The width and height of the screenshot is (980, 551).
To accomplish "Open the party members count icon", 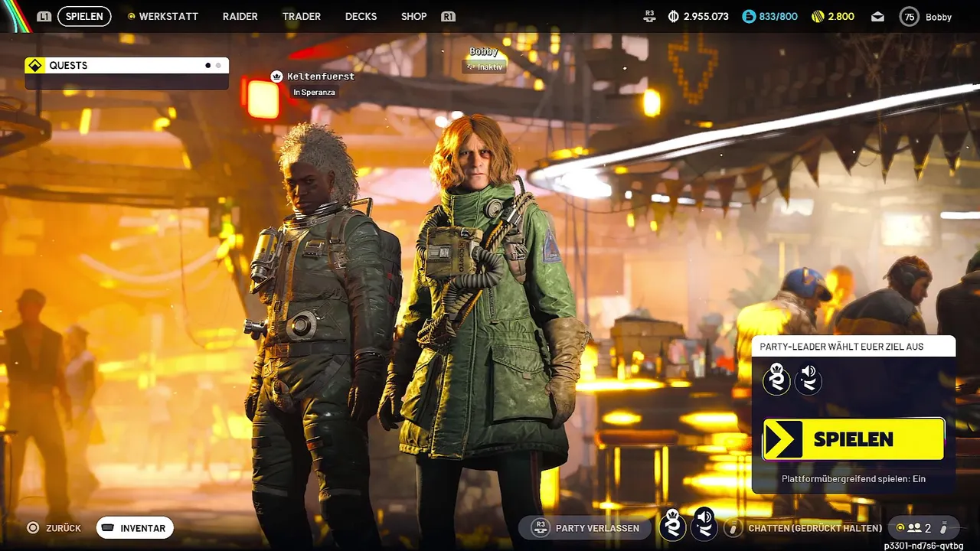I will (x=914, y=528).
